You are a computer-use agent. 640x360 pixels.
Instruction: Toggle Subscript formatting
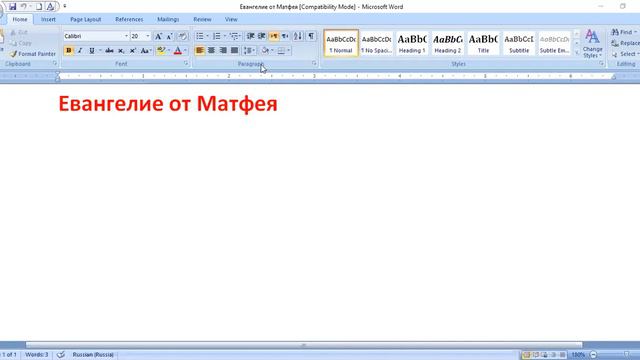[x=121, y=51]
